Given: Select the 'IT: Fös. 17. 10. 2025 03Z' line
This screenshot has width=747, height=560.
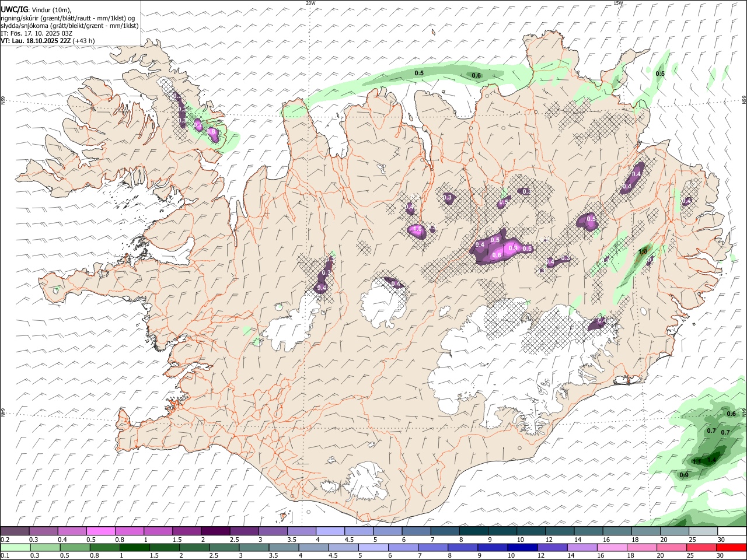Looking at the screenshot, I should point(36,33).
